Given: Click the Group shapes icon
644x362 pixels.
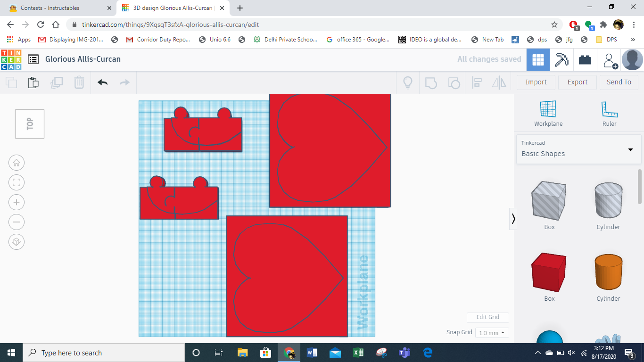Looking at the screenshot, I should (x=431, y=83).
